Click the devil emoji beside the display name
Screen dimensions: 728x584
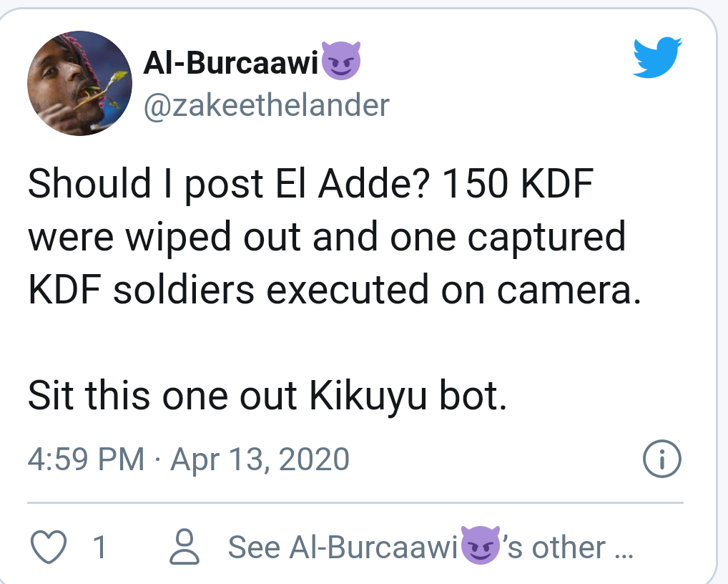(341, 62)
